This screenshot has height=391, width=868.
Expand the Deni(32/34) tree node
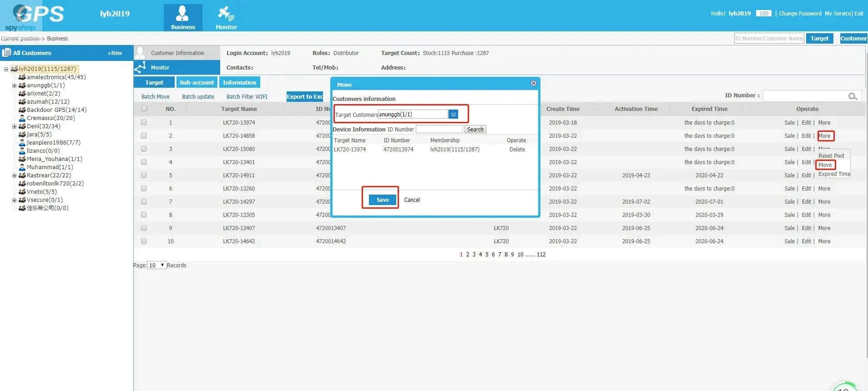coord(14,126)
